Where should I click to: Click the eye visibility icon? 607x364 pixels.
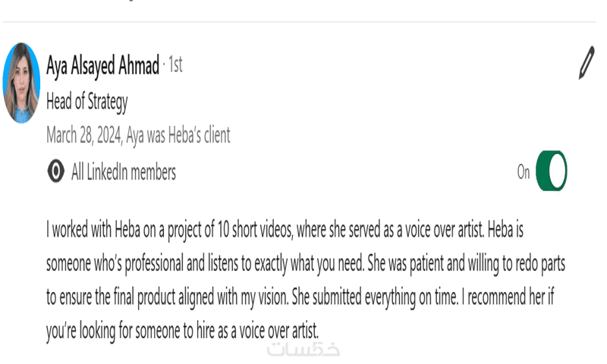[55, 171]
